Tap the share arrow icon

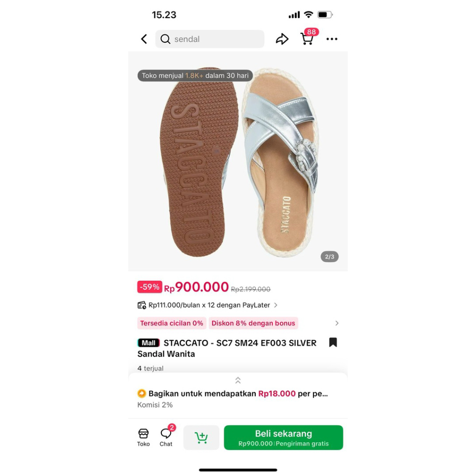click(x=282, y=39)
